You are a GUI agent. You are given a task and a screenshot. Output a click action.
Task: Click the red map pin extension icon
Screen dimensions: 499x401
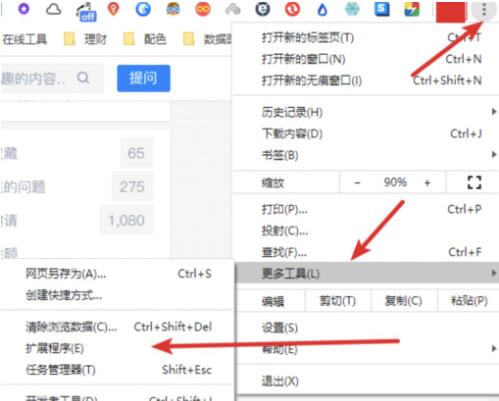[114, 9]
